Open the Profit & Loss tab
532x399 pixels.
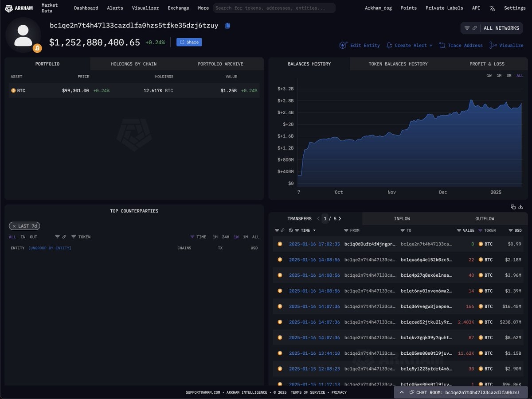487,64
